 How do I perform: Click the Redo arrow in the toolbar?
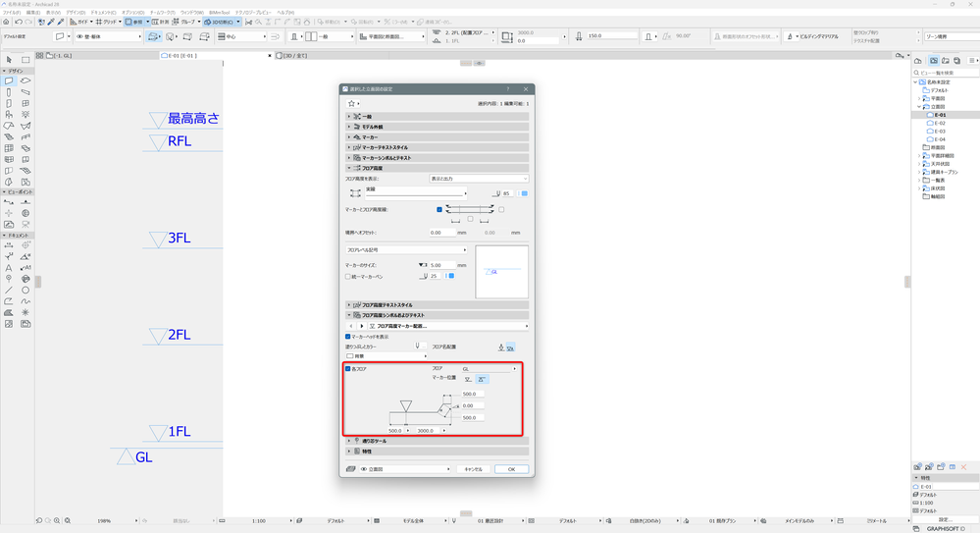[x=28, y=22]
